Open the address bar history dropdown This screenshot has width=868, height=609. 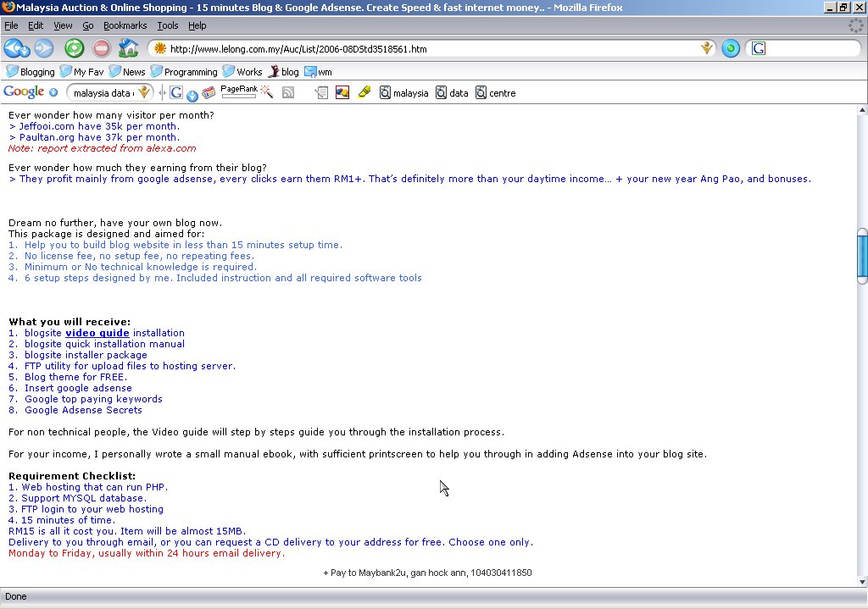706,48
